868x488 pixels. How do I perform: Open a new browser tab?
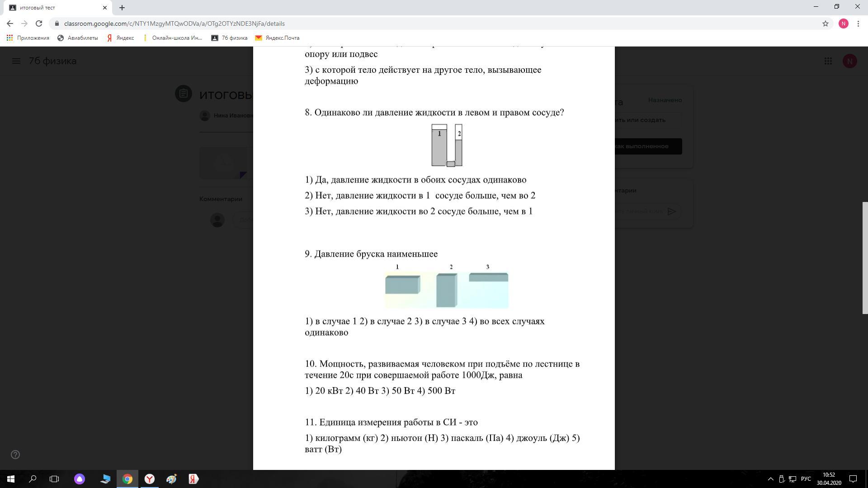pyautogui.click(x=122, y=8)
